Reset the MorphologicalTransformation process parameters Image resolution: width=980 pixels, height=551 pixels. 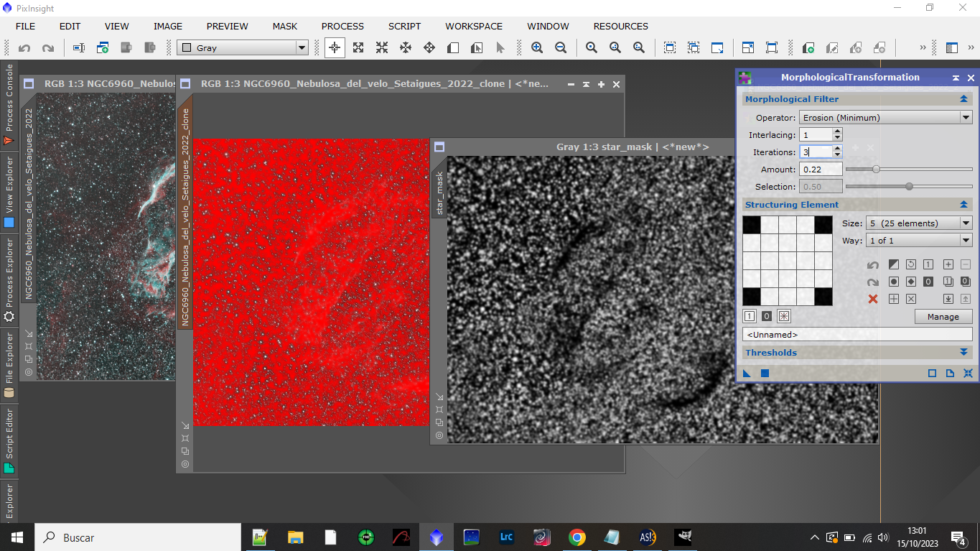point(968,374)
